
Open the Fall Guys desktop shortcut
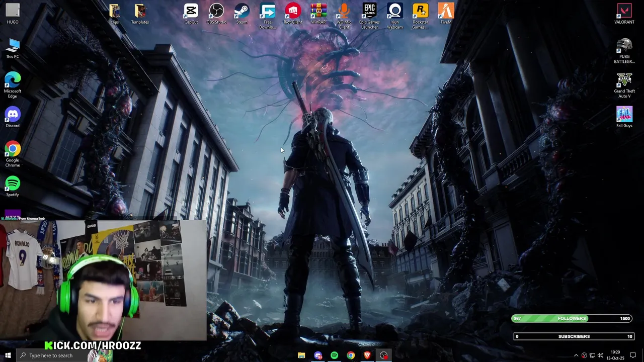click(624, 118)
